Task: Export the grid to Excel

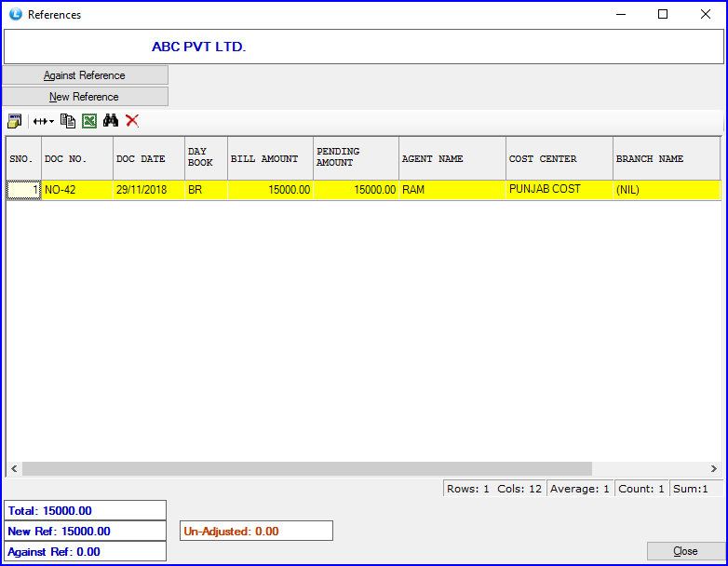Action: 89,121
